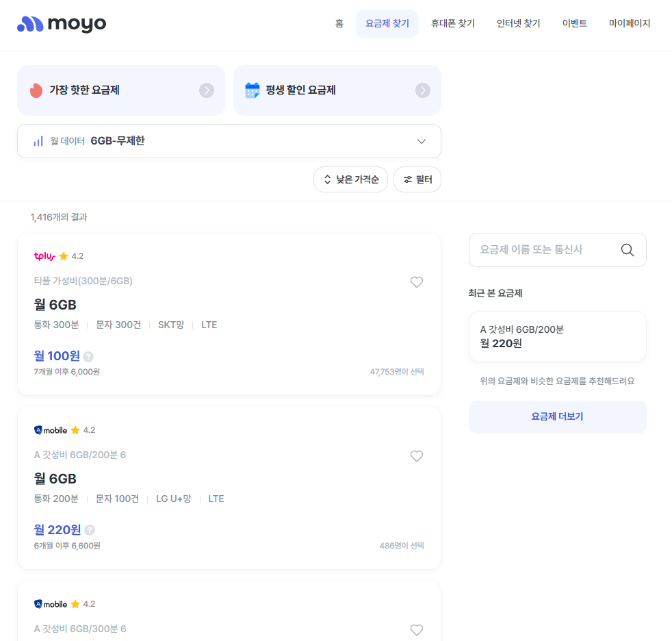The width and height of the screenshot is (672, 641).
Task: Click the 요금제 더보기 button
Action: [x=558, y=417]
